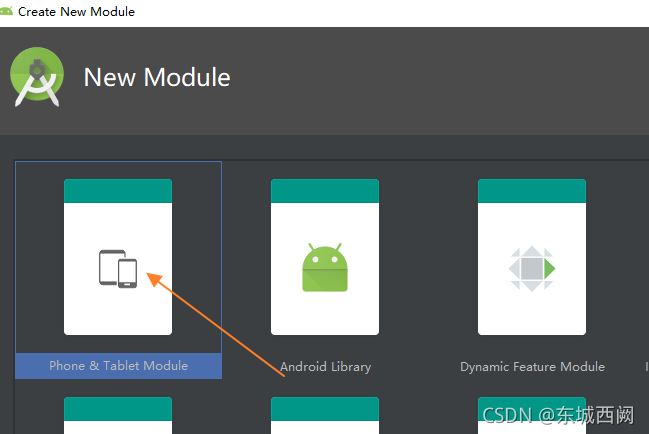
Task: Click the Dynamic Feature Module label
Action: click(532, 367)
